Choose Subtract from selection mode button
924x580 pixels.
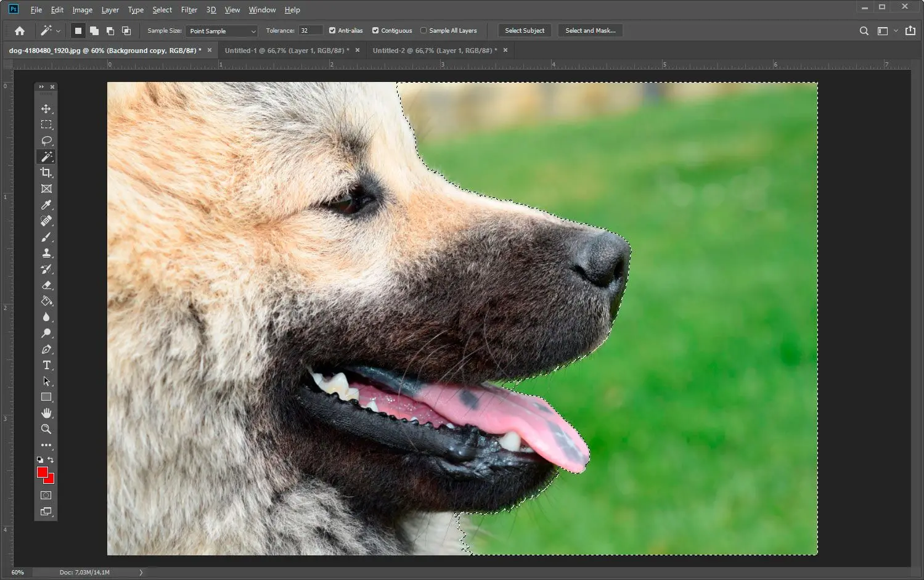point(110,31)
